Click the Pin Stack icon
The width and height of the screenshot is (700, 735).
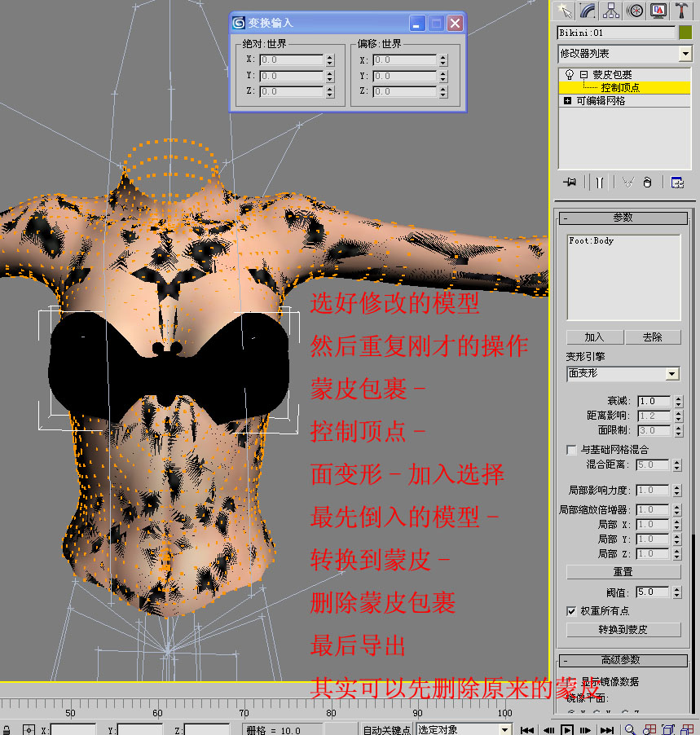tap(568, 183)
